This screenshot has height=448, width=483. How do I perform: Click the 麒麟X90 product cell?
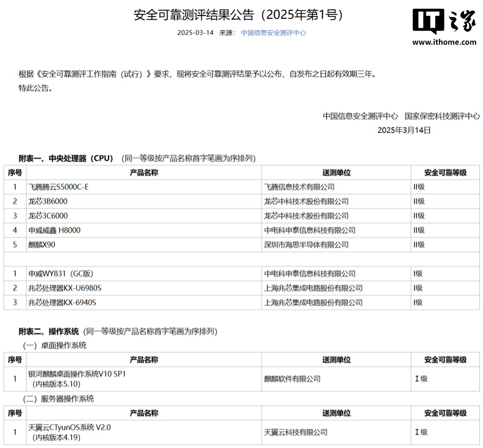(x=42, y=245)
